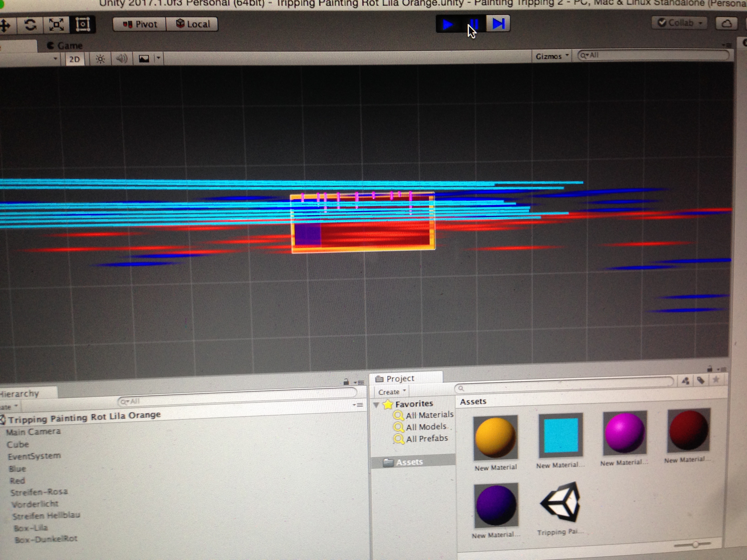Select the Rect transform tool
This screenshot has width=747, height=560.
[x=82, y=25]
